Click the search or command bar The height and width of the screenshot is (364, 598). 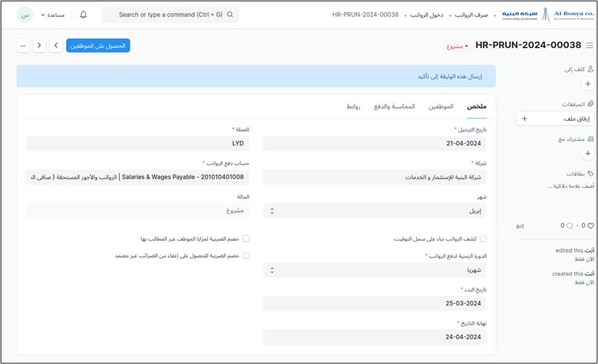(170, 15)
